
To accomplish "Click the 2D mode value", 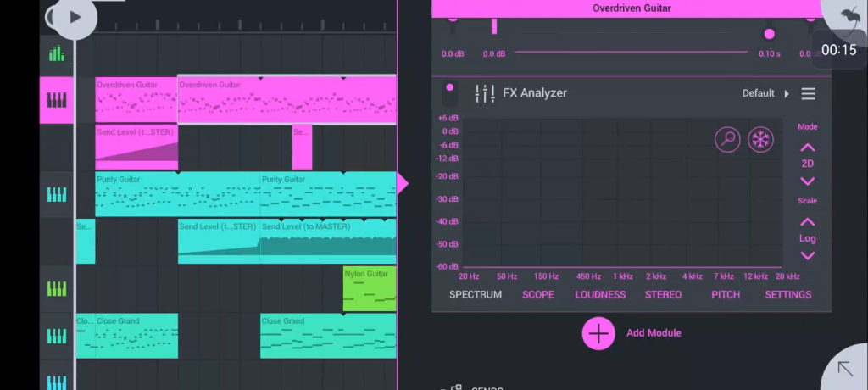I will point(808,164).
